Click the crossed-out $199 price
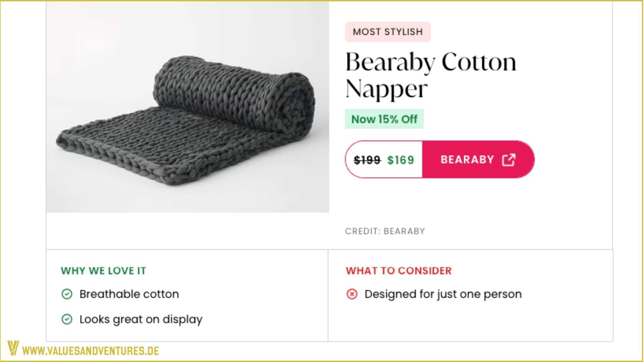Viewport: 644px width, 362px height. [x=367, y=160]
